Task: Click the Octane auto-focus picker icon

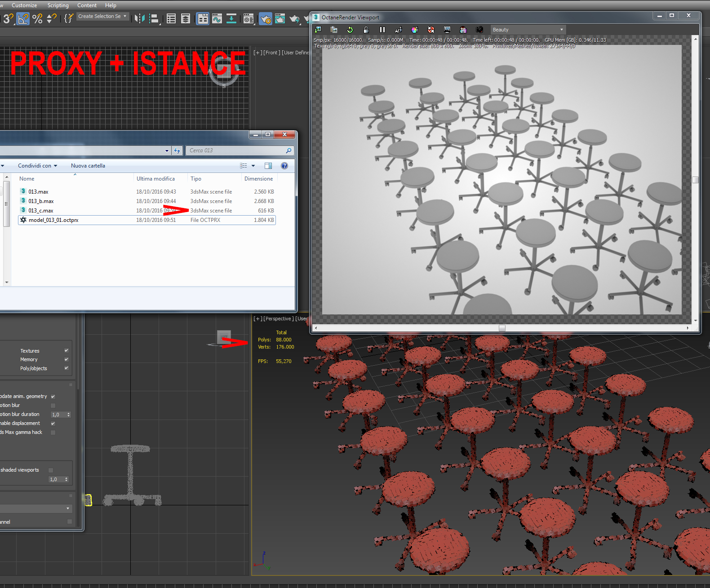Action: [399, 30]
